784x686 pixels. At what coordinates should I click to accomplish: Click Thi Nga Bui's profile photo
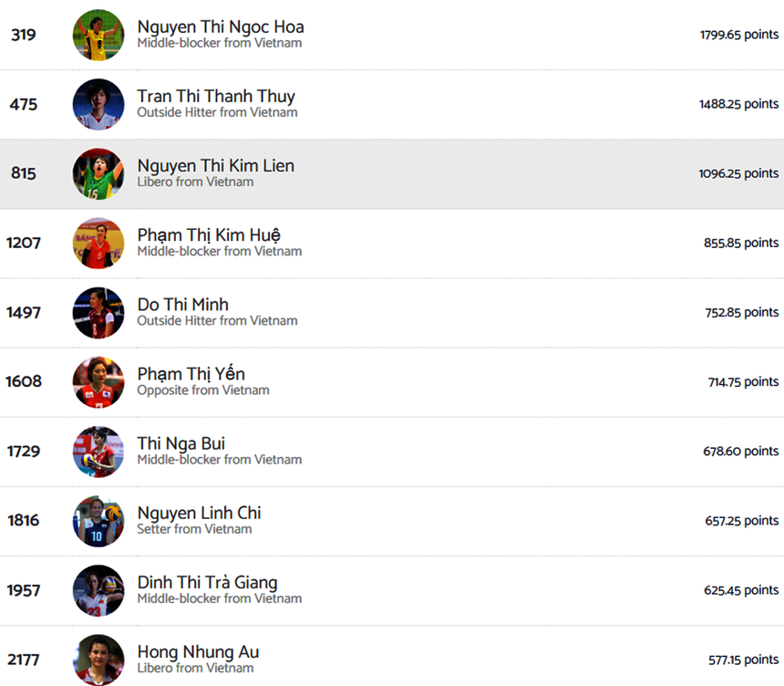pyautogui.click(x=98, y=452)
